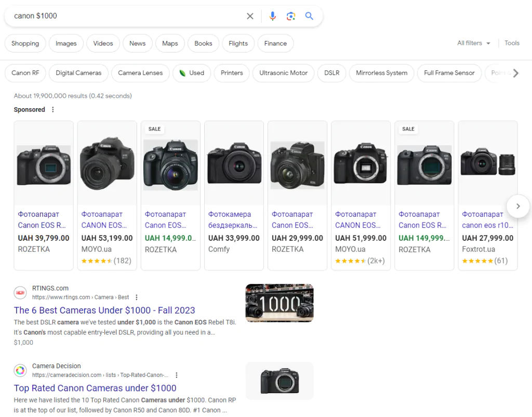Click into the search field reading canon $1000
The height and width of the screenshot is (417, 532).
pyautogui.click(x=126, y=16)
